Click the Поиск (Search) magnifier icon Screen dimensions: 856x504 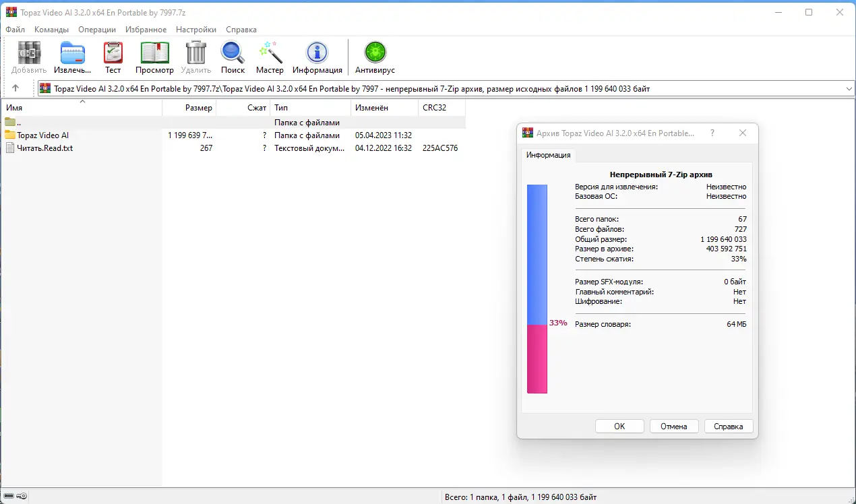[232, 53]
